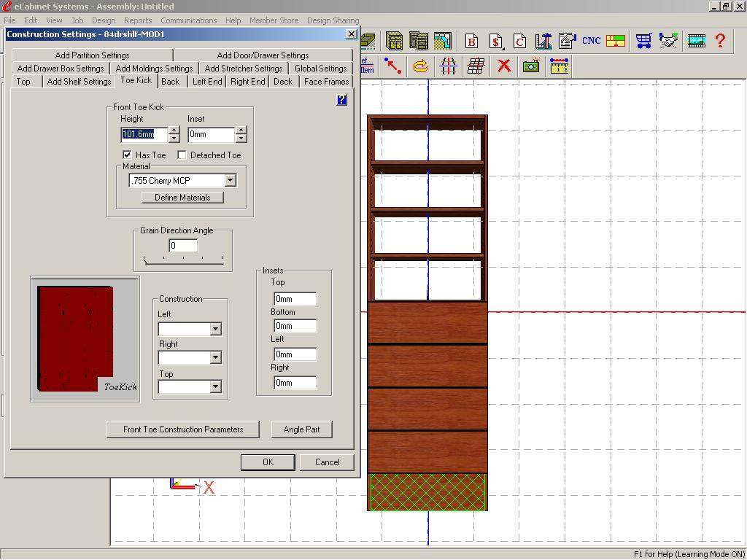Image resolution: width=747 pixels, height=560 pixels.
Task: Open the Add Stretcher Settings tab
Action: 244,68
